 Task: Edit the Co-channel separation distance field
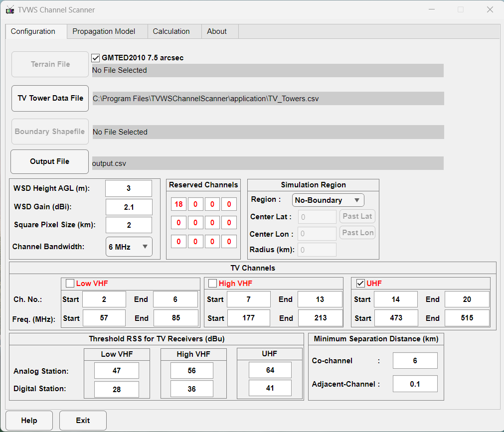click(415, 361)
